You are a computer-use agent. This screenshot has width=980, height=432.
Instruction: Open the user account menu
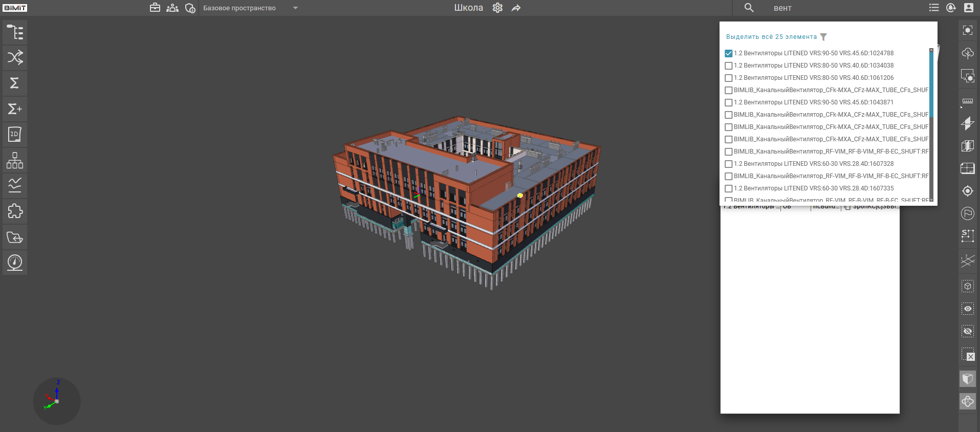click(968, 8)
